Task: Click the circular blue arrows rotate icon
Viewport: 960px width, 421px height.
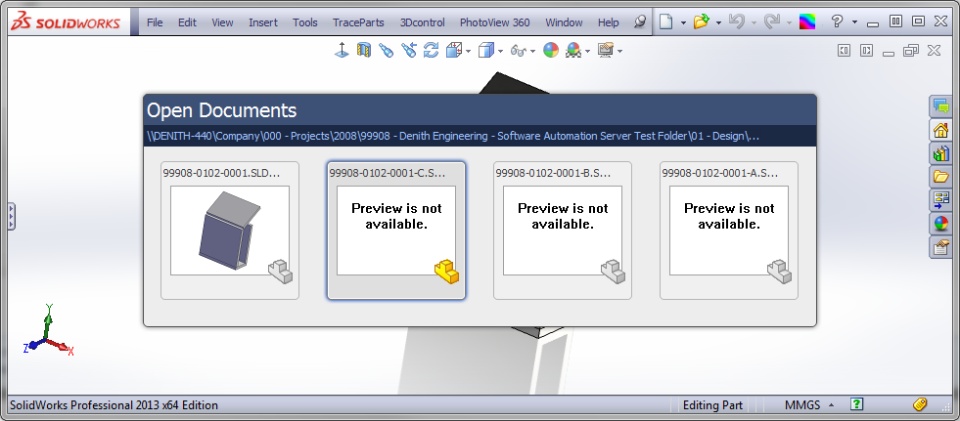Action: (431, 50)
